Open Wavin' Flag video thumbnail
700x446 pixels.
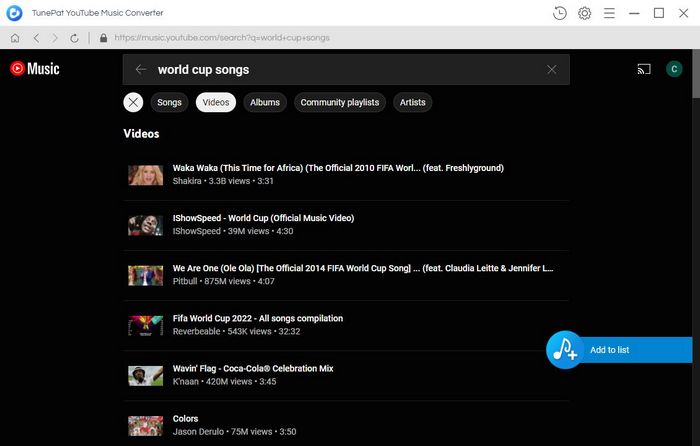pyautogui.click(x=146, y=376)
